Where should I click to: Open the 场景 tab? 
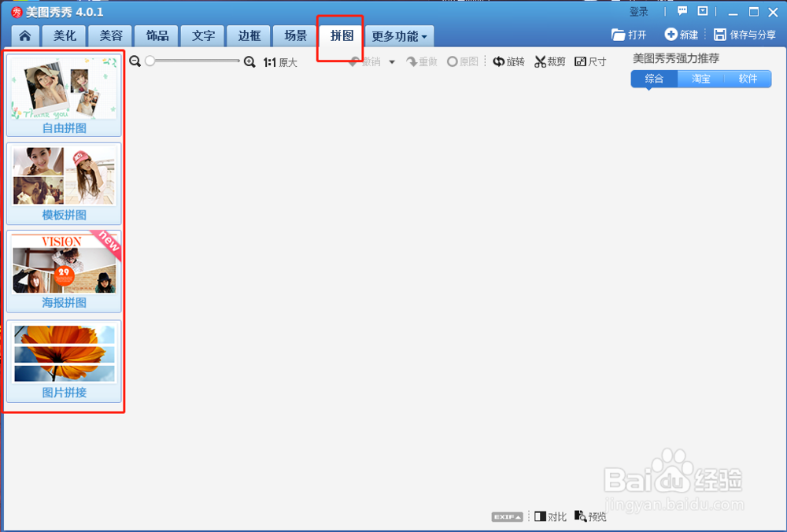point(295,35)
